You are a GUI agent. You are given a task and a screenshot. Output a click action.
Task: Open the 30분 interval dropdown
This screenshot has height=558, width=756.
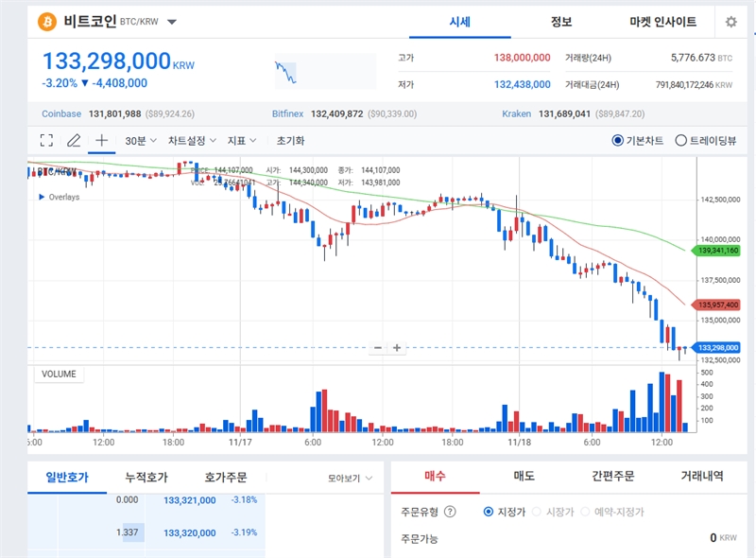[140, 140]
